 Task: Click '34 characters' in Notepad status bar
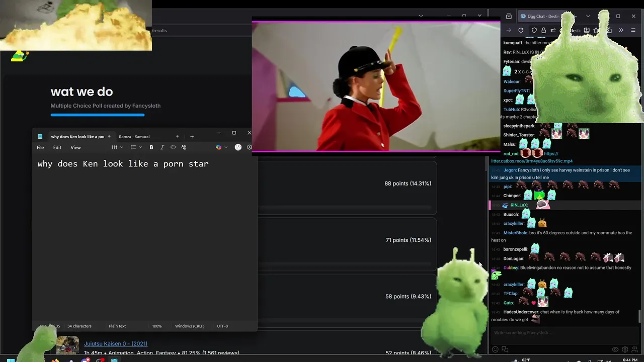79,326
